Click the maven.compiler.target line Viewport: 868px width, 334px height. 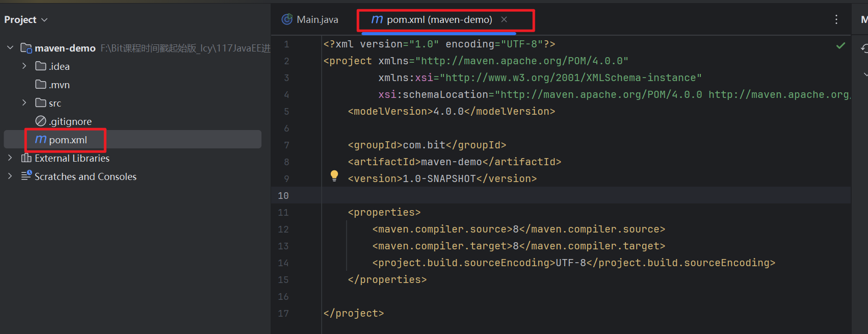pos(519,246)
